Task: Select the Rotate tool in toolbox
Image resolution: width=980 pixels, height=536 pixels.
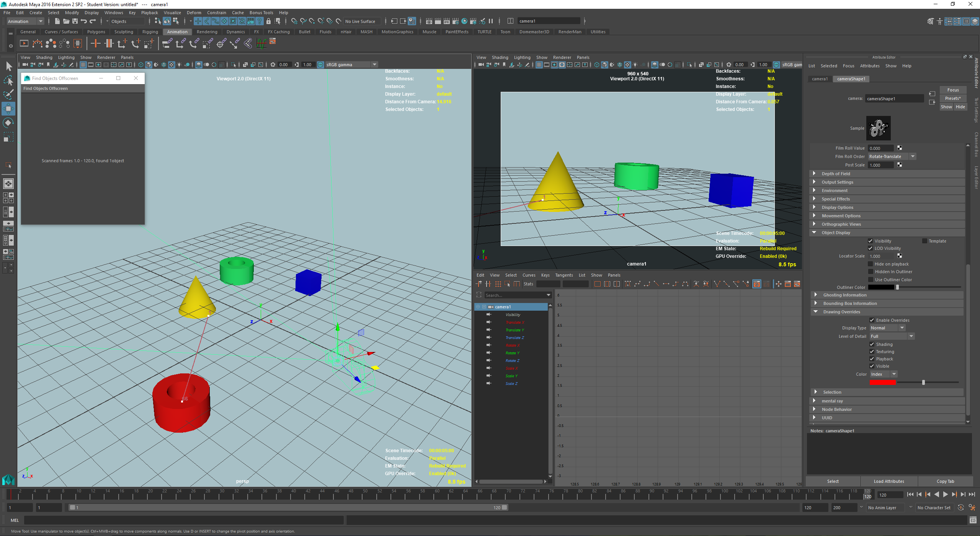Action: tap(8, 123)
